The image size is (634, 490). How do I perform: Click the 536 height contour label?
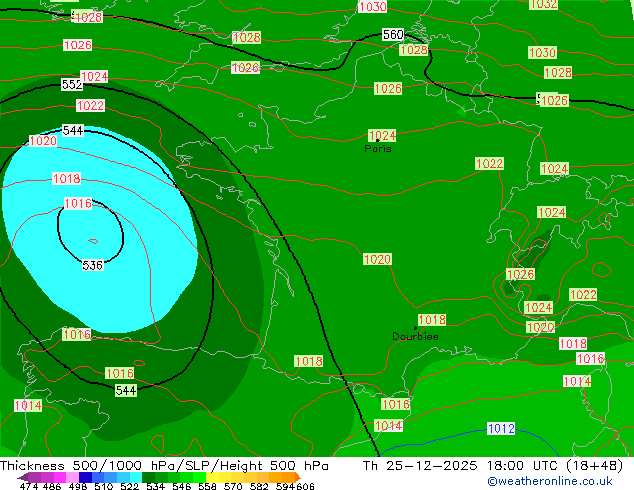[92, 266]
